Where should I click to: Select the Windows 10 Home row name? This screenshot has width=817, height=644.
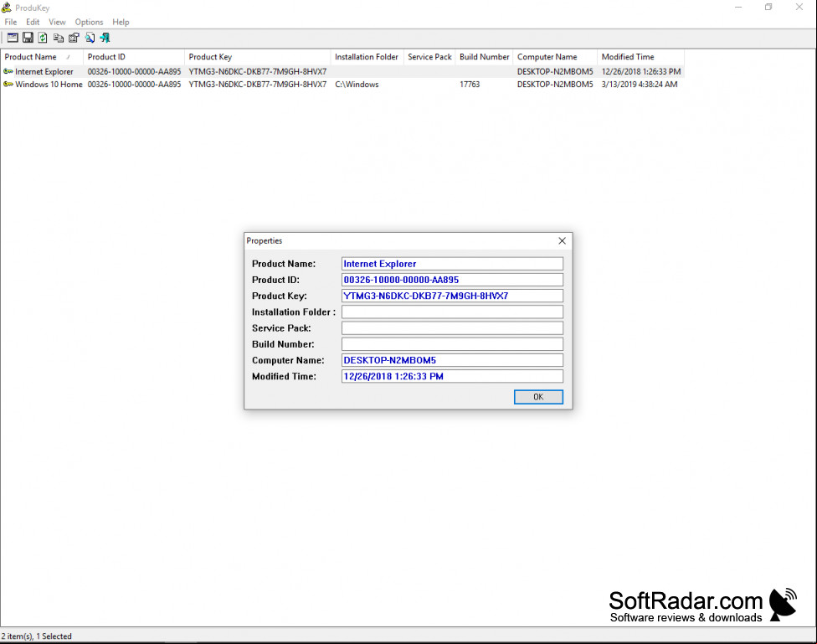coord(49,84)
